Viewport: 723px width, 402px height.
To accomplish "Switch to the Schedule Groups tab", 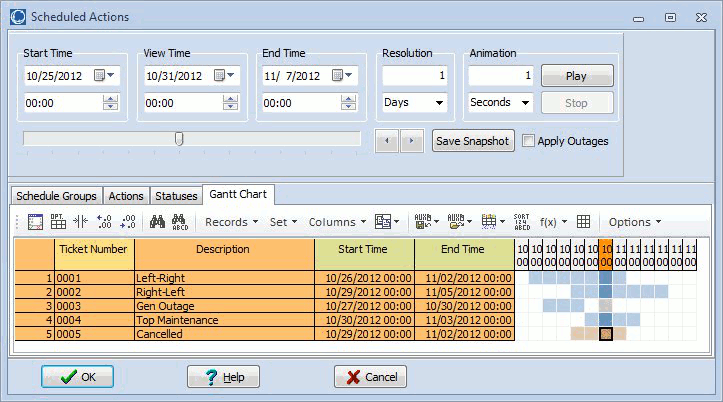I will [56, 196].
